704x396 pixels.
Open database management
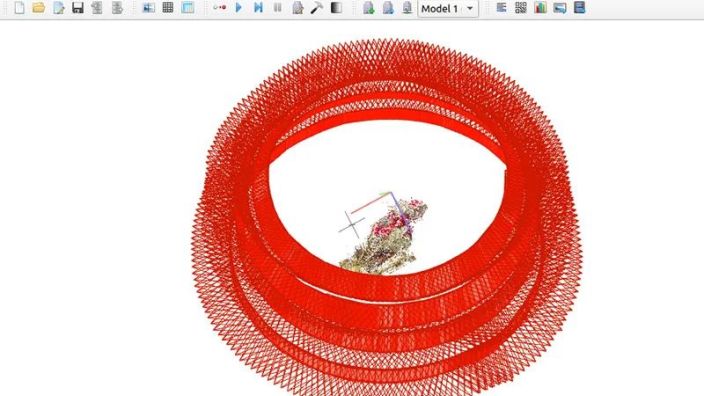188,8
